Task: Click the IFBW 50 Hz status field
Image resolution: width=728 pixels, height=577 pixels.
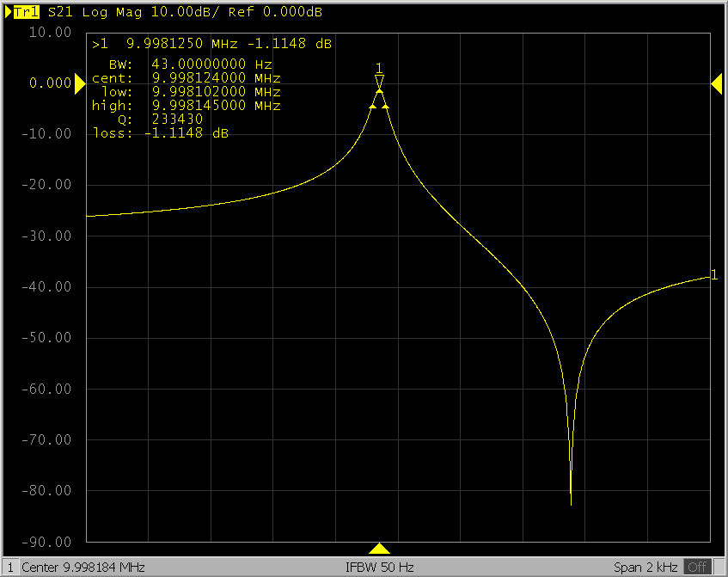Action: click(379, 568)
